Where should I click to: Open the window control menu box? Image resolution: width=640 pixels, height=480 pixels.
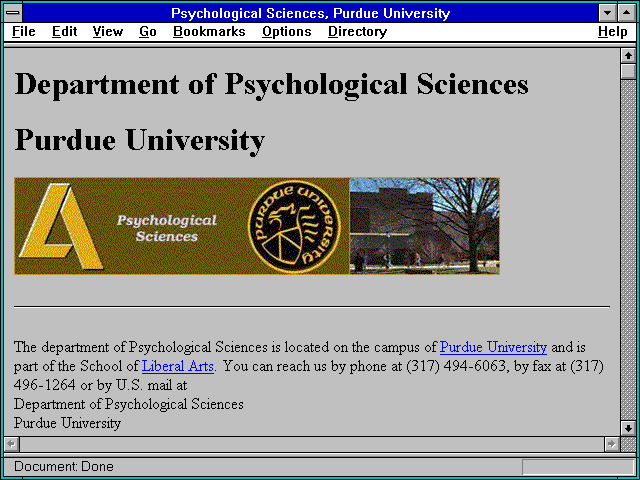pos(13,13)
